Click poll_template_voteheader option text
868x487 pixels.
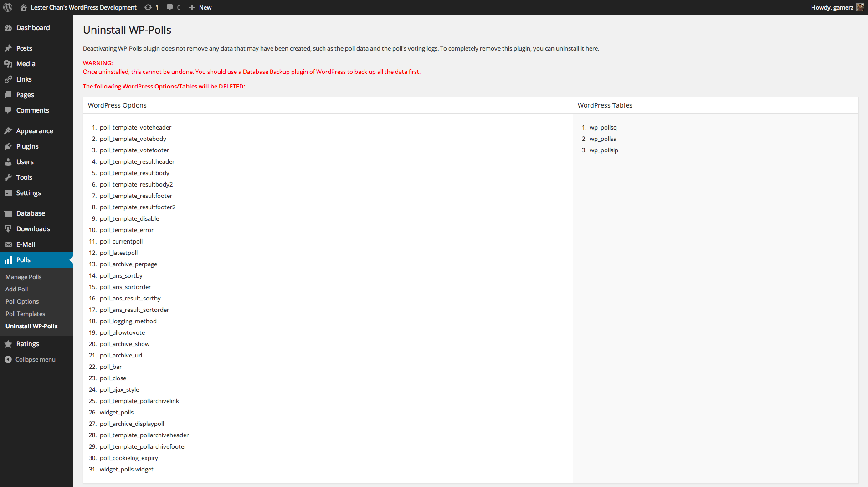pos(135,127)
